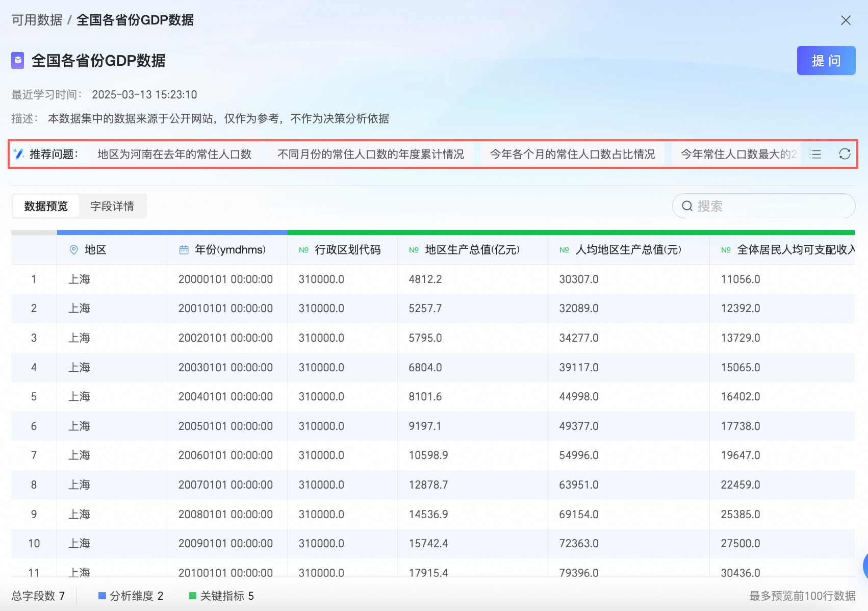The width and height of the screenshot is (868, 611).
Task: Click the 地区生产总值(亿元) column header
Action: tap(472, 250)
